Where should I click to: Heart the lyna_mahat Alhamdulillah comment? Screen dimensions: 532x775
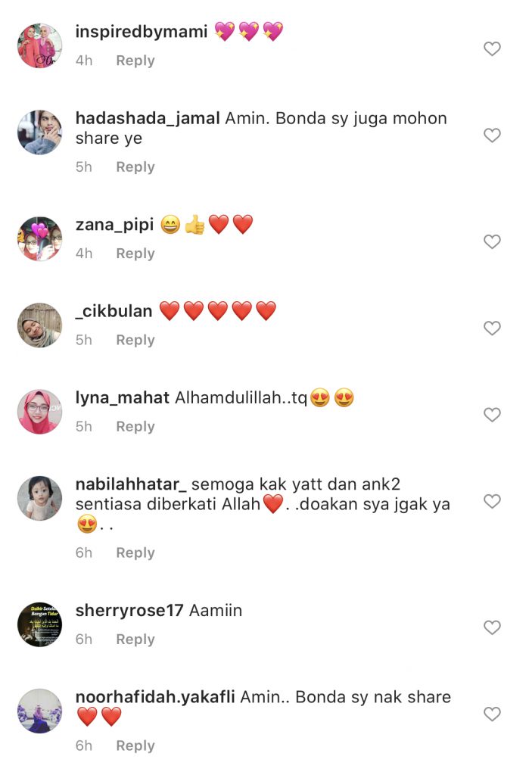[492, 414]
